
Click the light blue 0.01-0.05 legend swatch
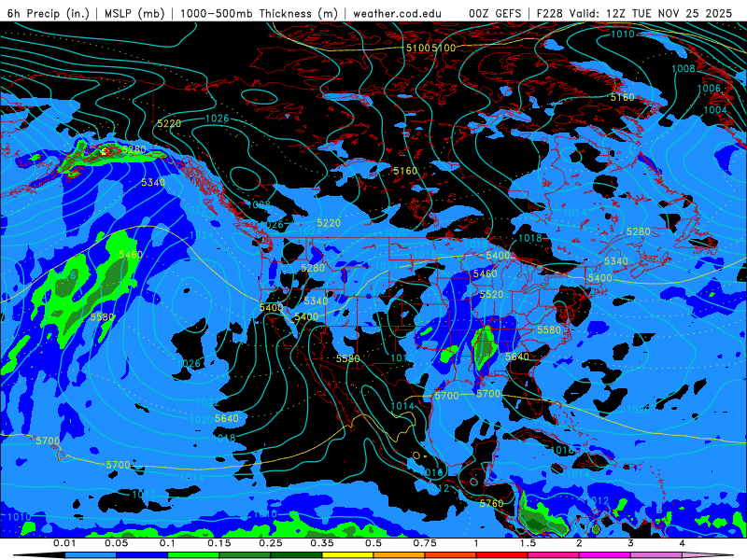(x=91, y=555)
